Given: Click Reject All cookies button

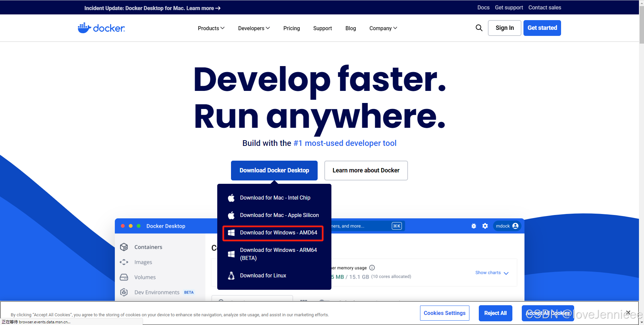Looking at the screenshot, I should (495, 313).
